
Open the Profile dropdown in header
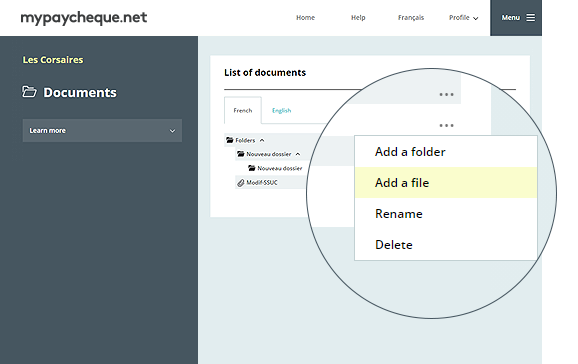[463, 18]
